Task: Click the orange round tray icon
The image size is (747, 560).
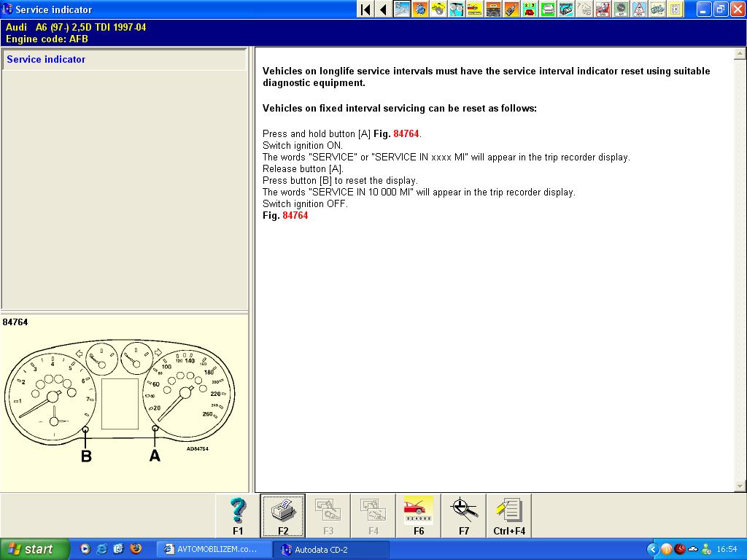Action: [667, 550]
